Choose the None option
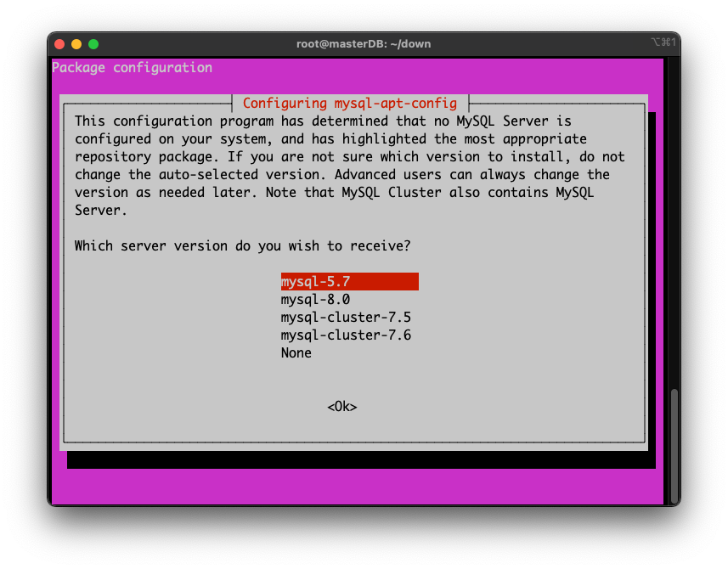Screen dimensions: 728x569 (x=296, y=353)
